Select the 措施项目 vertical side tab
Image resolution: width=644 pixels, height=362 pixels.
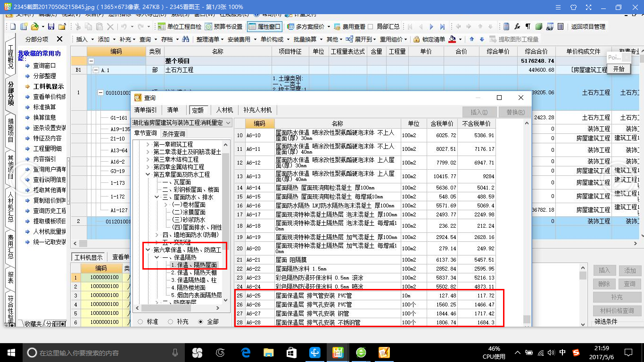(x=10, y=131)
